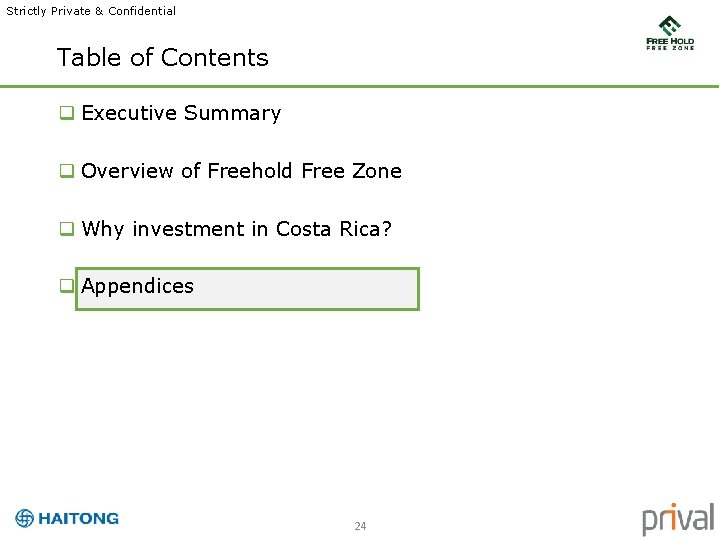
Task: Click the highlighted green Appendices box
Action: point(248,289)
